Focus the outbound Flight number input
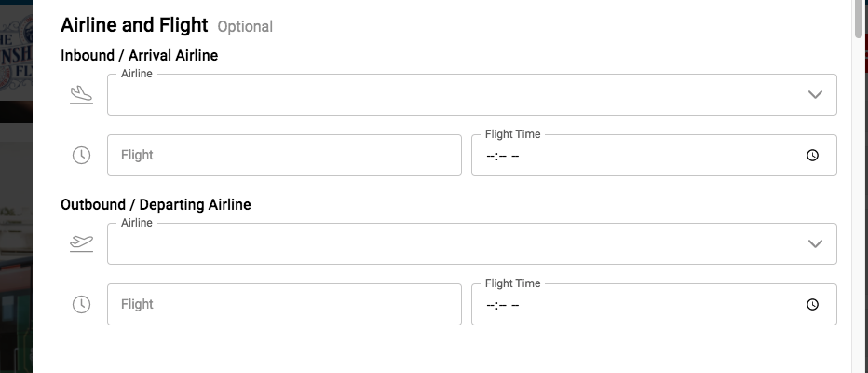868x373 pixels. (284, 305)
